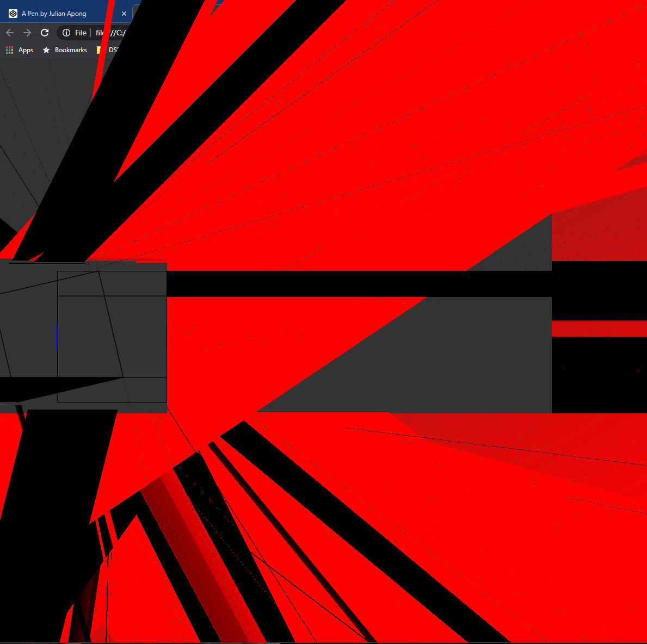
Task: Reload the page with refresh icon
Action: (45, 33)
